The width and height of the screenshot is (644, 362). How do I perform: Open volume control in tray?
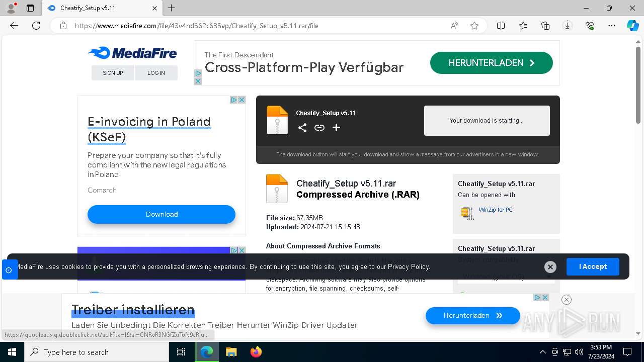pyautogui.click(x=579, y=352)
